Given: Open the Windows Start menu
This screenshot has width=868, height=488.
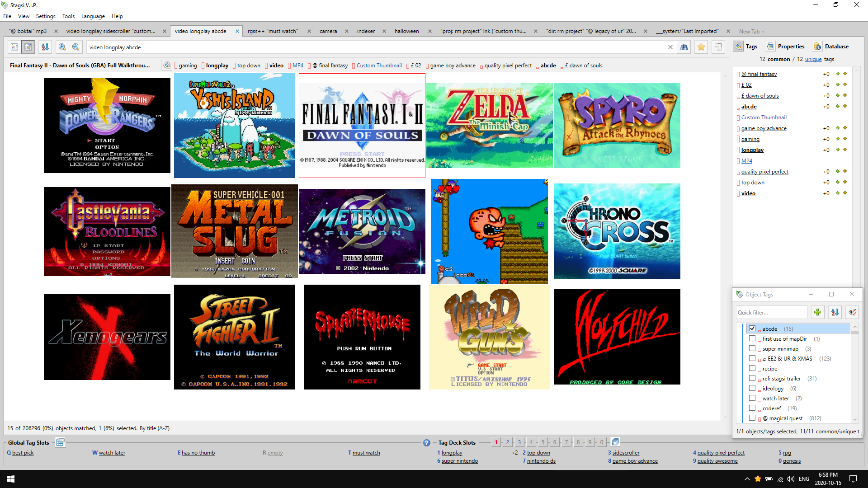Looking at the screenshot, I should click(11, 479).
